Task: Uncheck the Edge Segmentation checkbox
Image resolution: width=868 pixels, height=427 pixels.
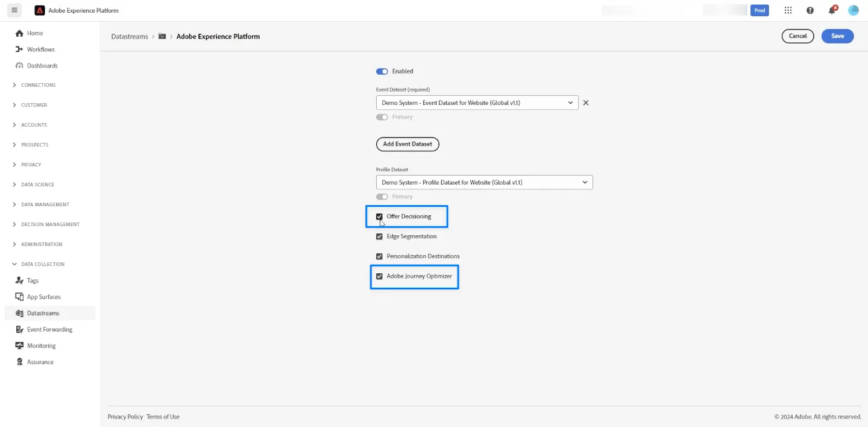Action: pyautogui.click(x=379, y=236)
